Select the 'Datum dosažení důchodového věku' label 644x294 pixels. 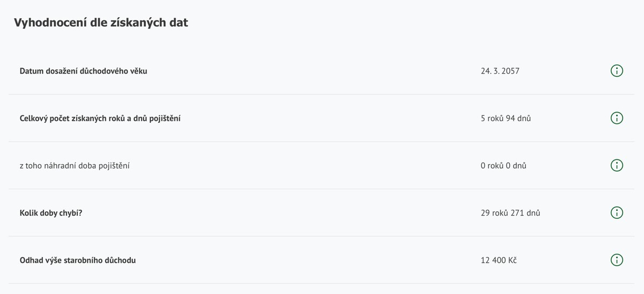83,71
